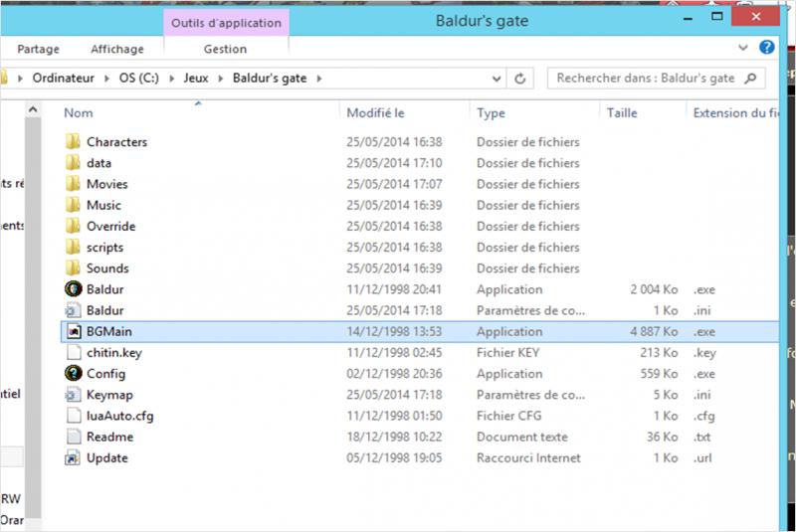Select the Override folder icon
796x532 pixels.
click(73, 226)
